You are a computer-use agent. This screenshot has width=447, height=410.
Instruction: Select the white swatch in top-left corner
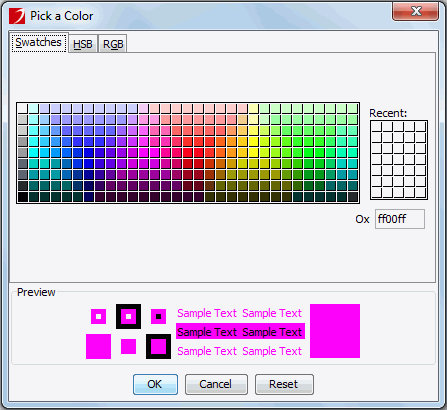coord(23,108)
